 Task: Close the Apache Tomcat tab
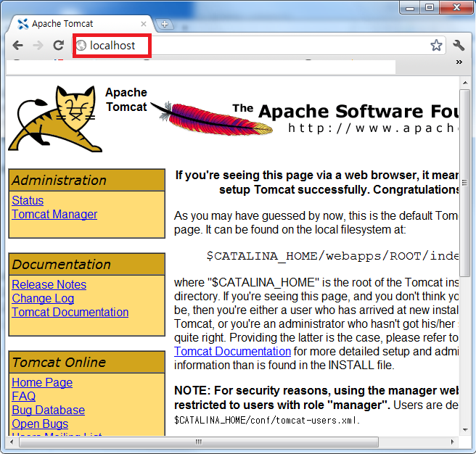tap(144, 24)
